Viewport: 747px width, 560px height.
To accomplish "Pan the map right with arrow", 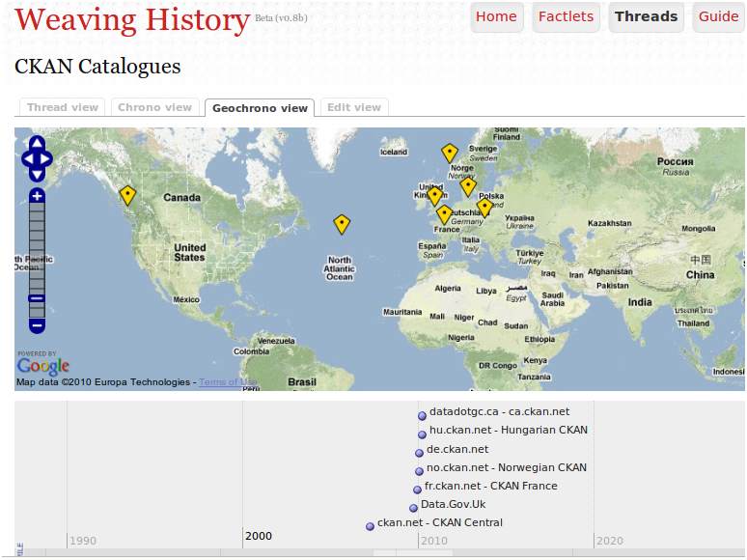I will 45,158.
